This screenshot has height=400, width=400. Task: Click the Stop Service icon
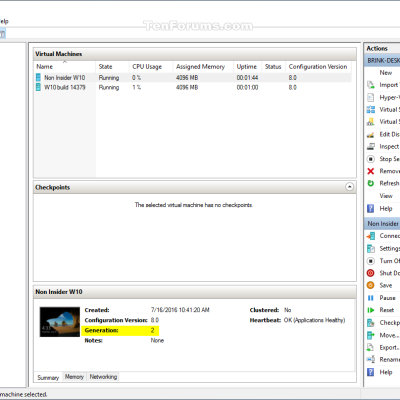click(371, 159)
